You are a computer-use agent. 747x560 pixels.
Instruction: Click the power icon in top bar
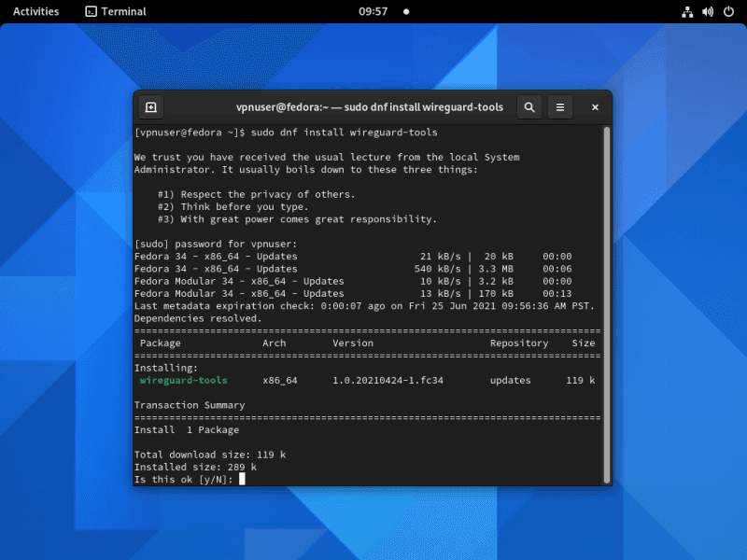tap(727, 12)
